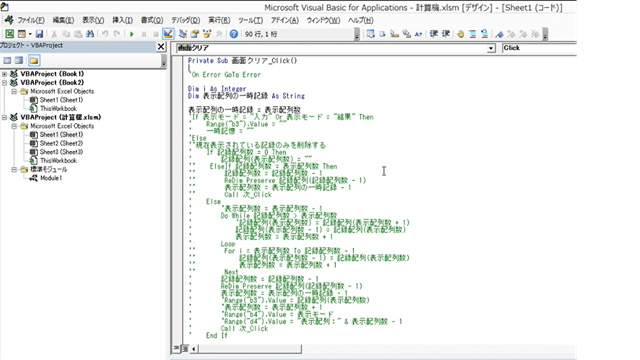Click the horizontal scrollbar below the code
Viewport: 640px width, 360px height.
[249, 349]
